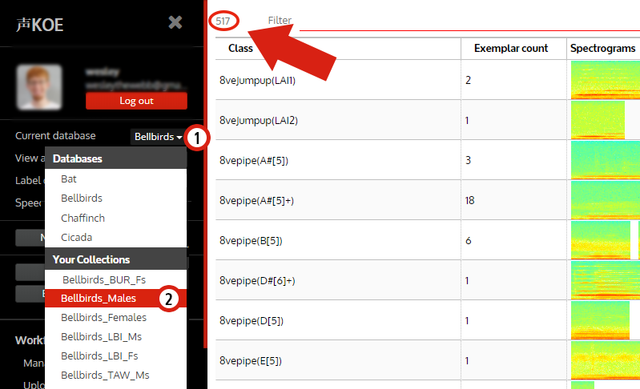The width and height of the screenshot is (640, 389).
Task: Click the Current database label
Action: (x=56, y=136)
